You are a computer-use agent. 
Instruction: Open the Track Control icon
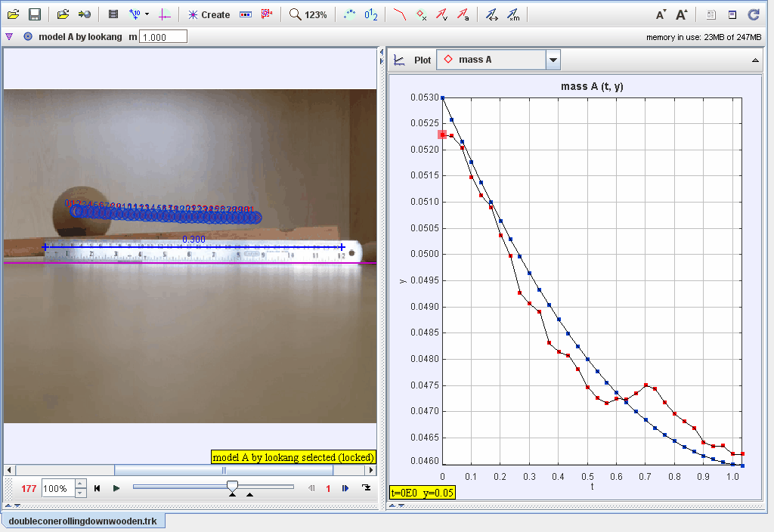pos(246,14)
